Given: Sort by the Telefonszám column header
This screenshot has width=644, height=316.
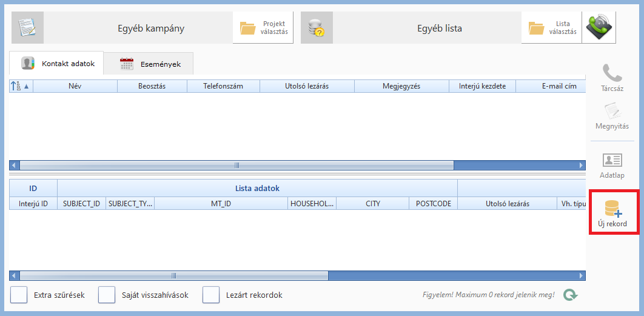Looking at the screenshot, I should click(x=223, y=86).
